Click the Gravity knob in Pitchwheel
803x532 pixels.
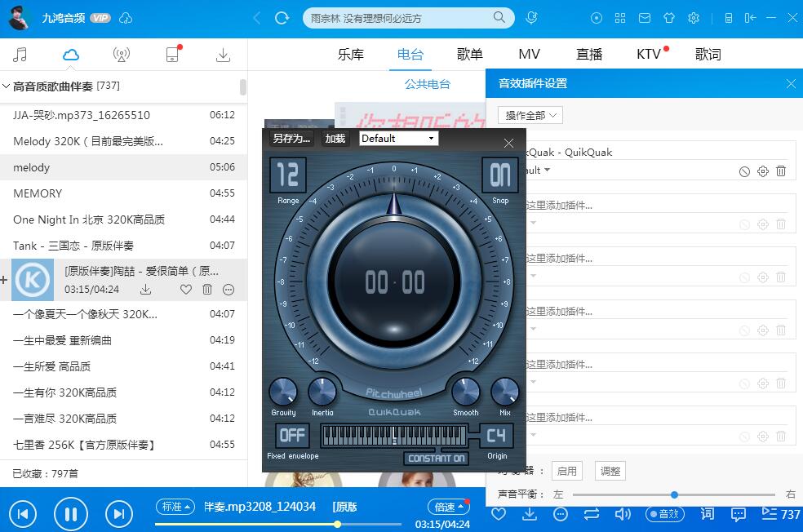click(283, 392)
